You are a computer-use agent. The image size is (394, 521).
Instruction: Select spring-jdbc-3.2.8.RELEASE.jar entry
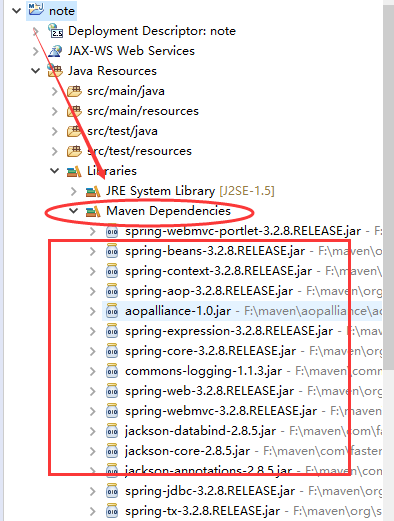click(210, 491)
